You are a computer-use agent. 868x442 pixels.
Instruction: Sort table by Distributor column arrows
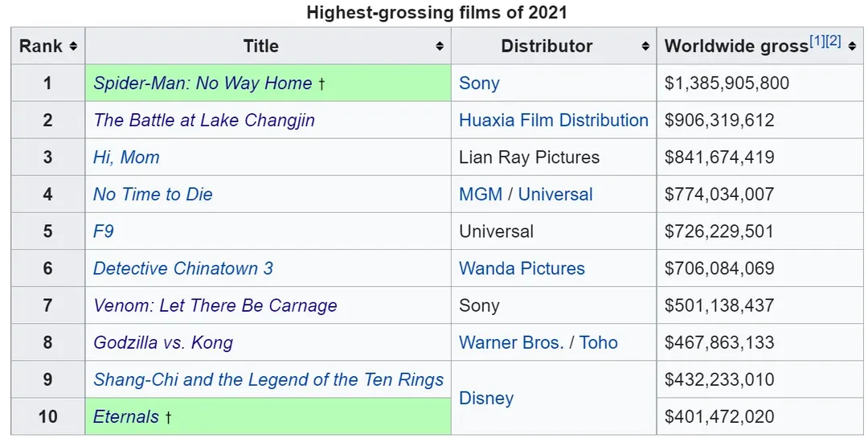645,47
